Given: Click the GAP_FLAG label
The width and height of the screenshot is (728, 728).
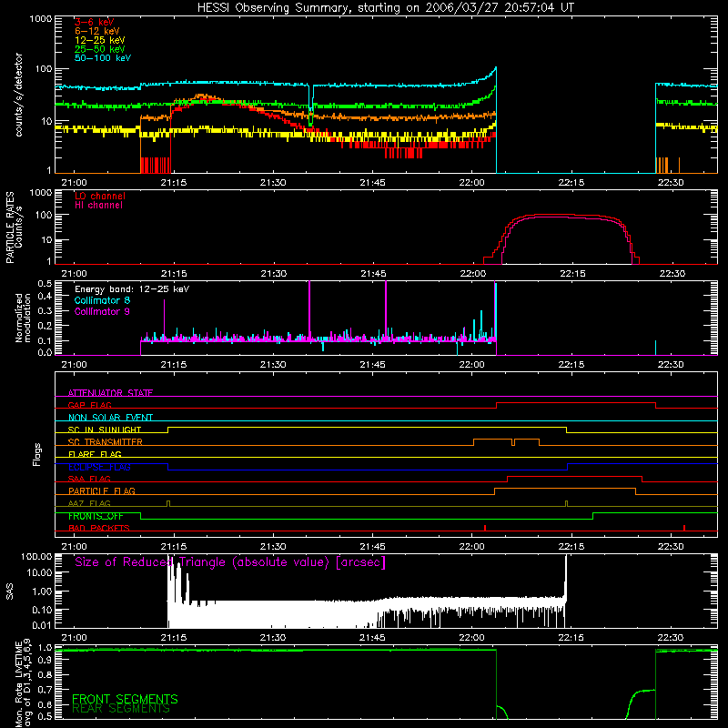Looking at the screenshot, I should (89, 405).
